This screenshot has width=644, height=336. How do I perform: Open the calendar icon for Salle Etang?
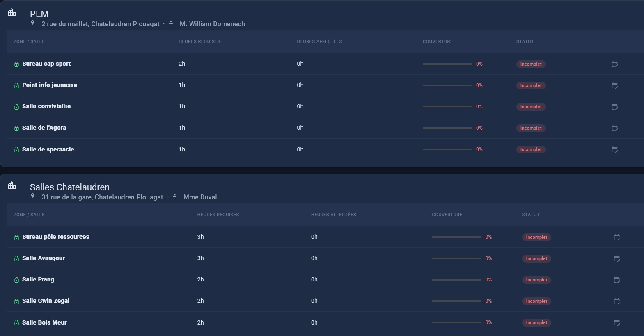(x=617, y=280)
